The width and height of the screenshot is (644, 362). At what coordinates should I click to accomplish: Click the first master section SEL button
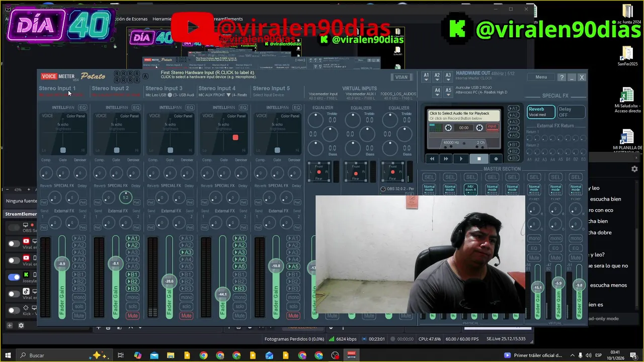point(429,177)
